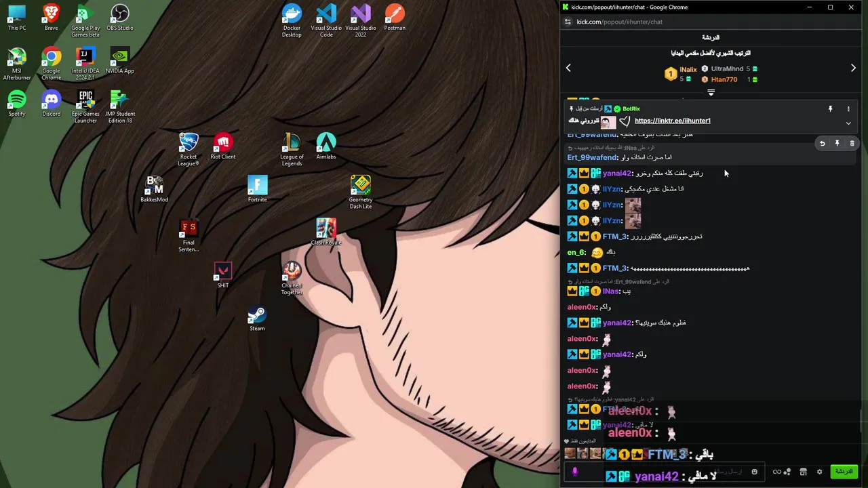Launch Aimlabs desktop icon
The width and height of the screenshot is (868, 488).
point(326,147)
